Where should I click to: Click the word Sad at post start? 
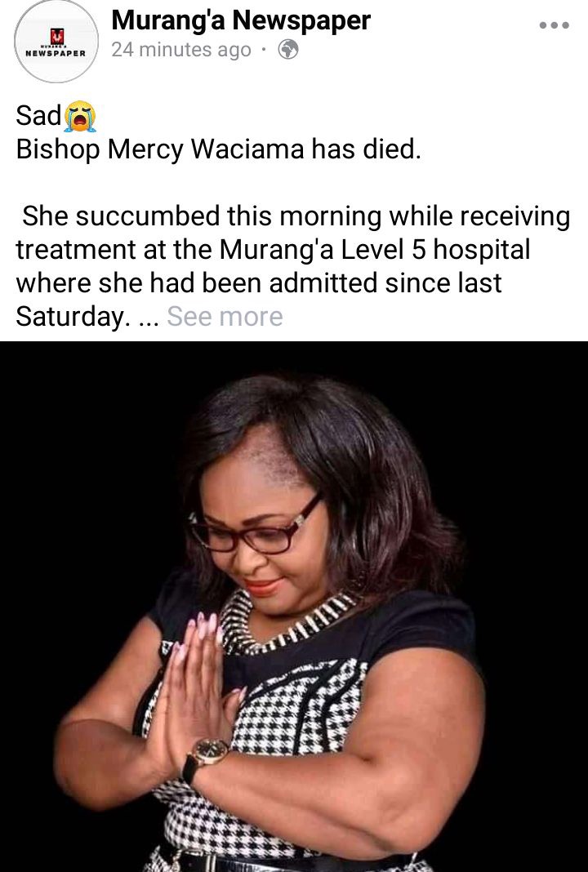38,116
